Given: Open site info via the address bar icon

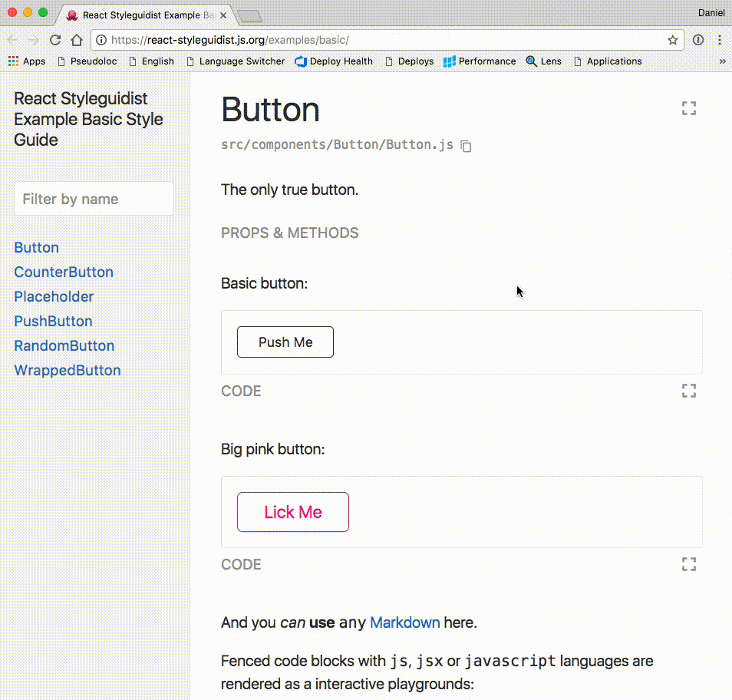Looking at the screenshot, I should (x=102, y=39).
